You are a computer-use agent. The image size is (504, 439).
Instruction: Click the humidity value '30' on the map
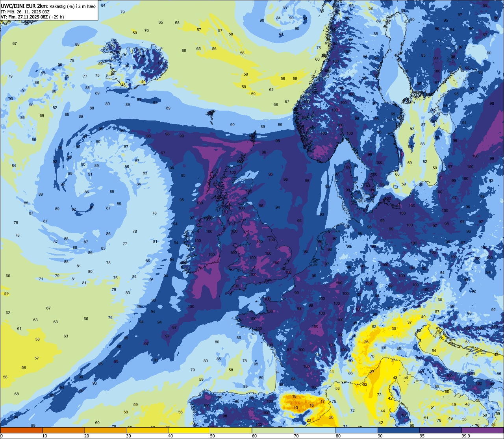click(x=394, y=329)
